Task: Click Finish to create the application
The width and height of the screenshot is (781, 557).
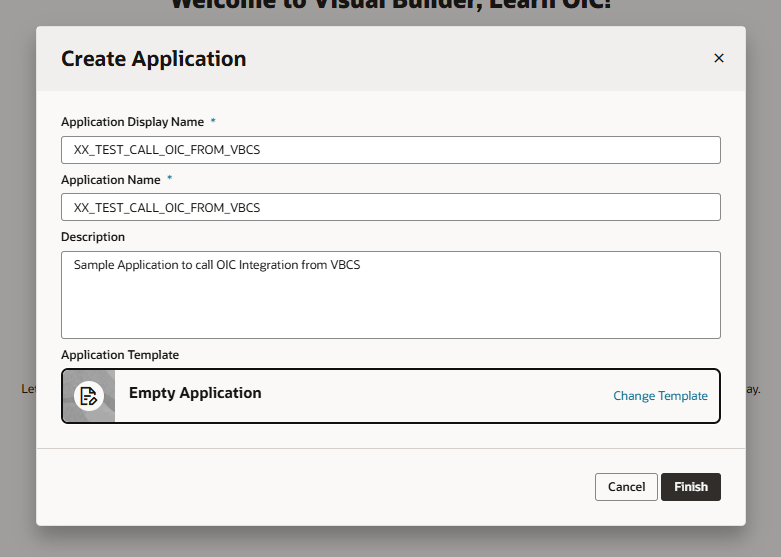Action: 690,487
